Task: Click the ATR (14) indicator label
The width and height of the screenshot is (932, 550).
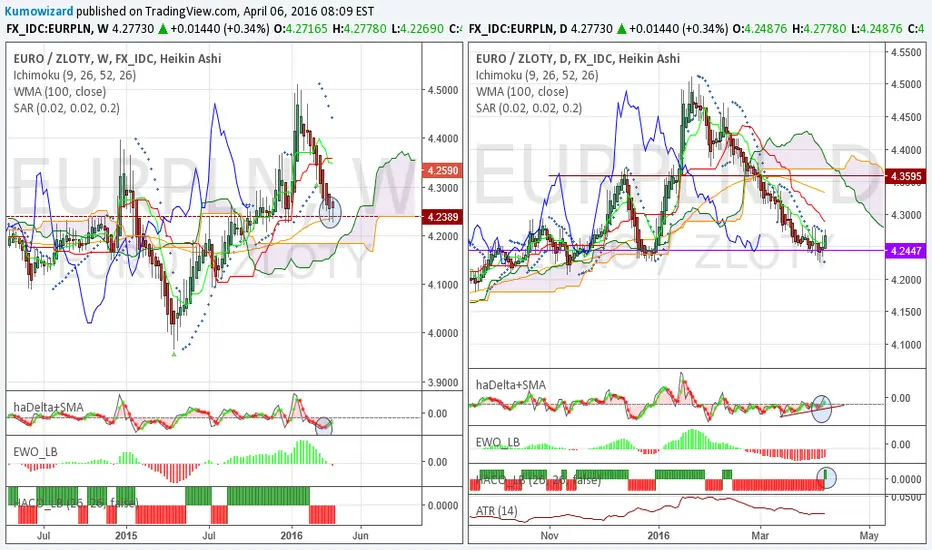Action: tap(496, 511)
